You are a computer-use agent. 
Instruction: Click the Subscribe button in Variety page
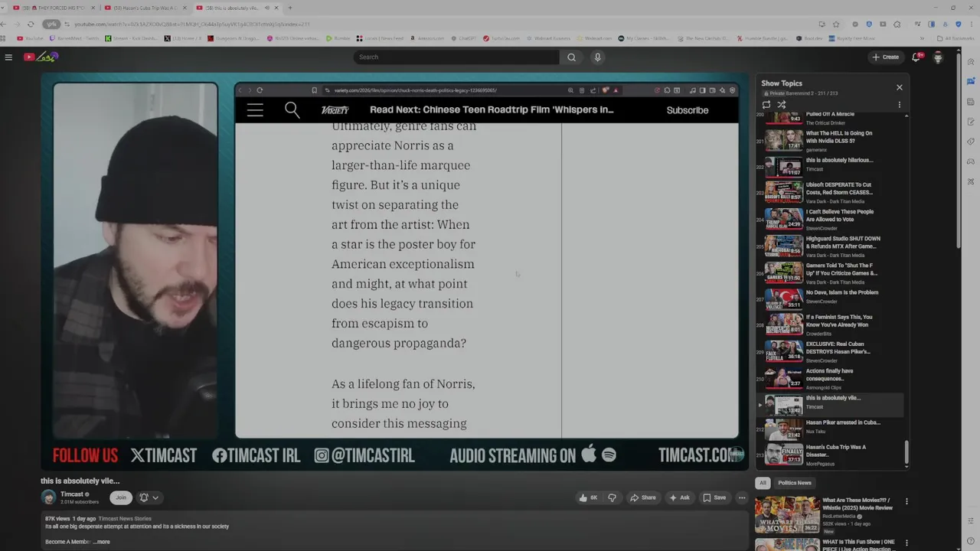coord(687,110)
